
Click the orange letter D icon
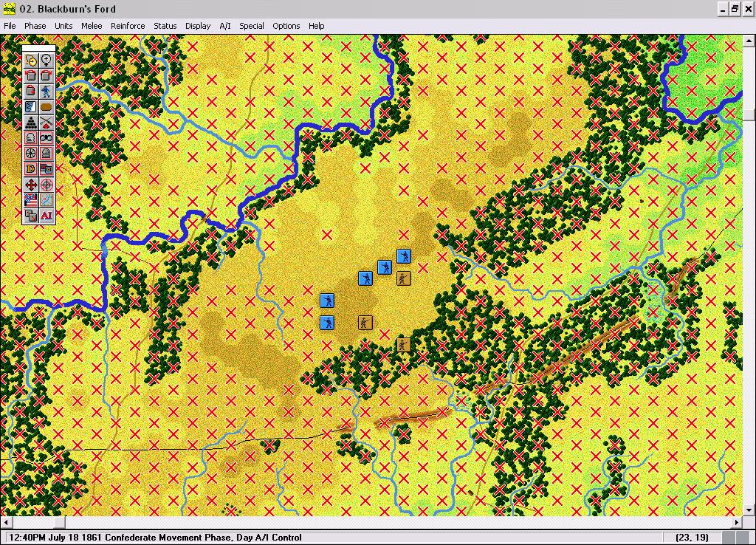tap(31, 169)
